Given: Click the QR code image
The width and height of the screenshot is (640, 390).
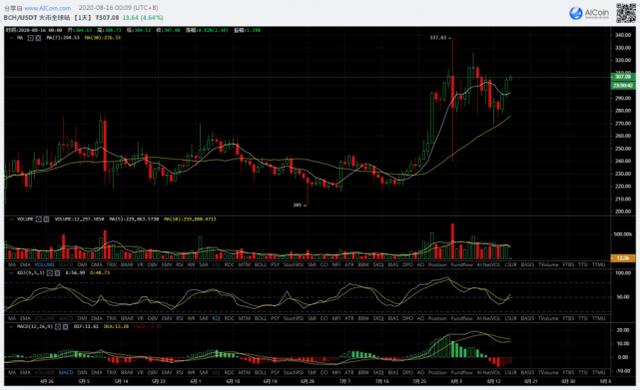Looking at the screenshot, I should coord(626,13).
